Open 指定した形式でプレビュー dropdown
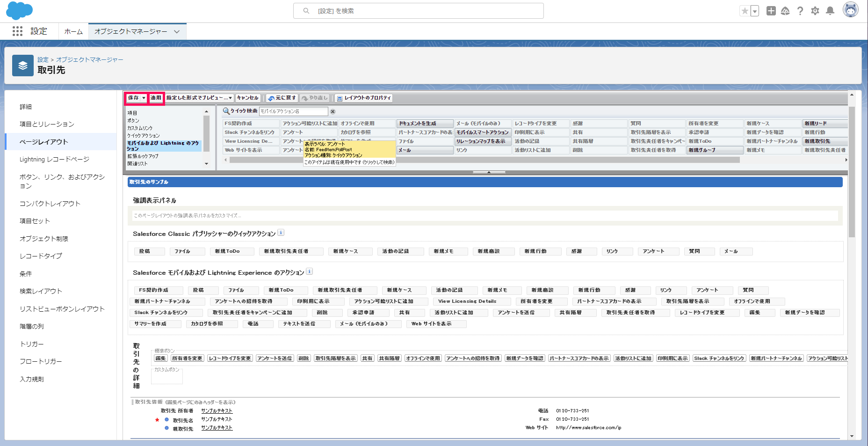 [199, 98]
